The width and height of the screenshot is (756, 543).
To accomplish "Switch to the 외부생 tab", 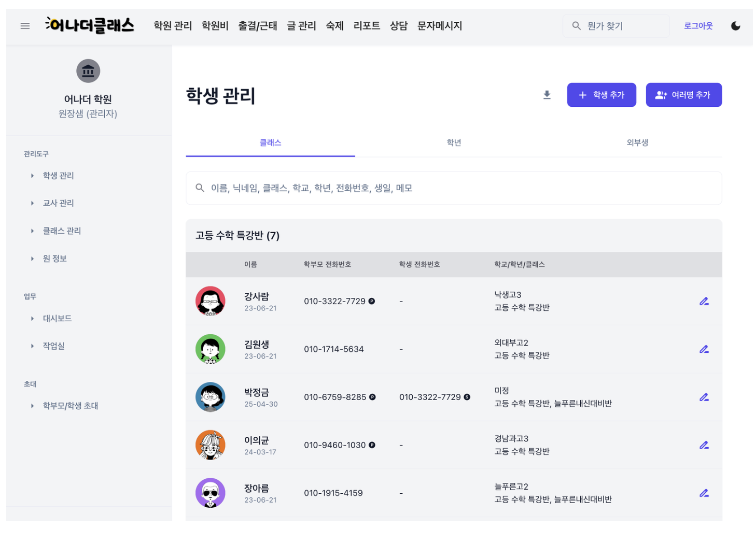I will 637,142.
